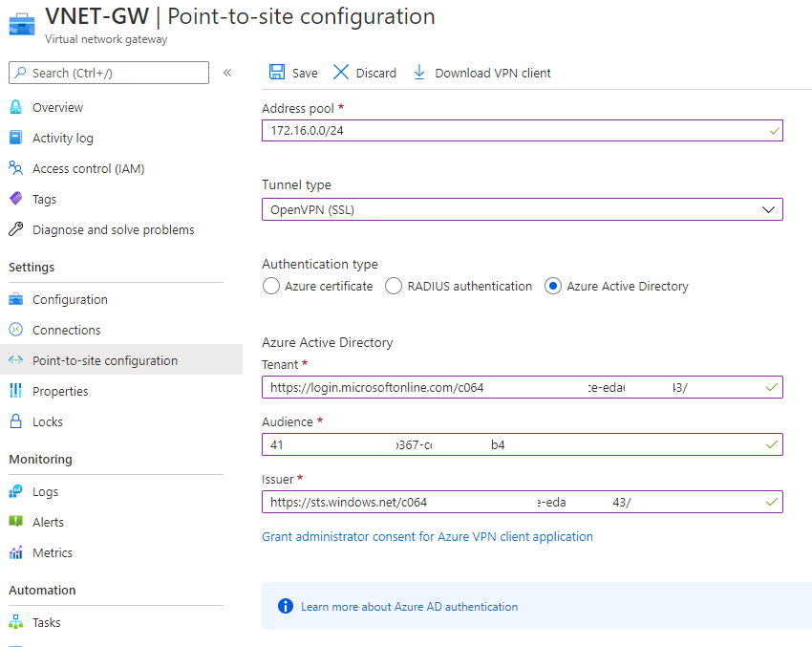Click the Properties bars icon

tap(16, 391)
